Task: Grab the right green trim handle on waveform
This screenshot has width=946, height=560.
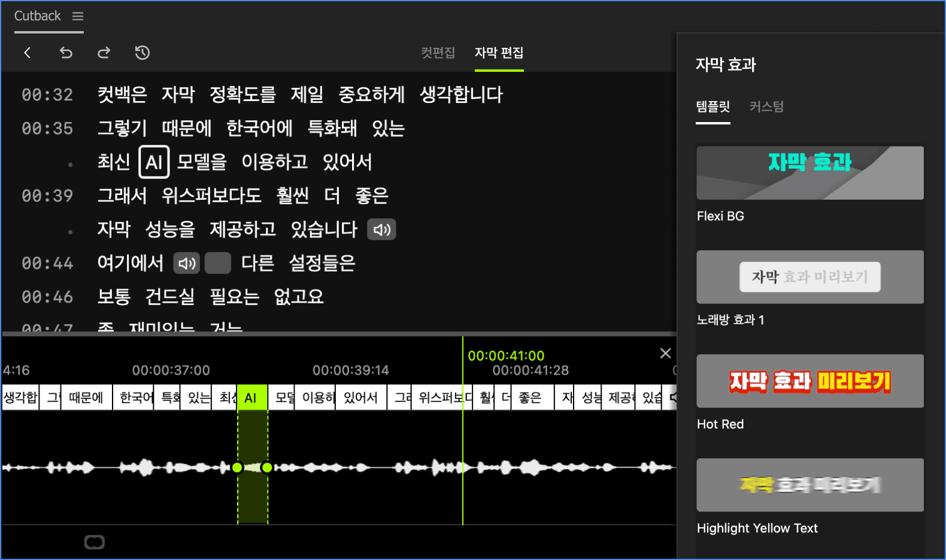Action: coord(267,468)
